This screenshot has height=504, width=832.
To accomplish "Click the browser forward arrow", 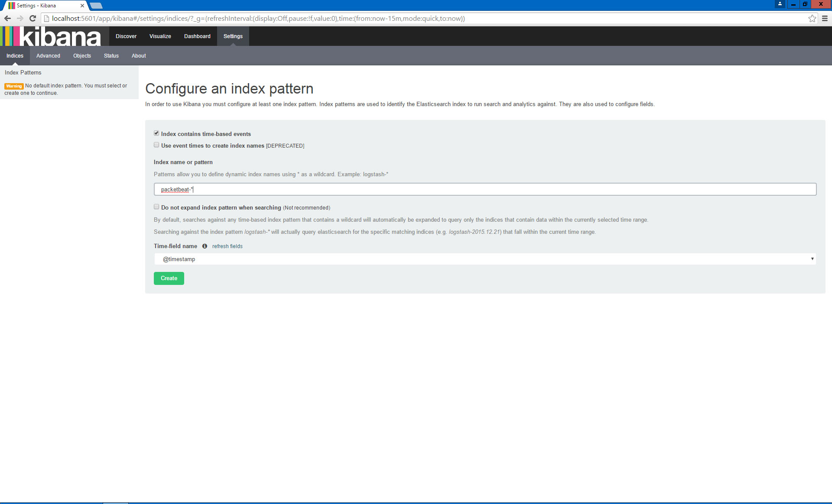I will (20, 18).
